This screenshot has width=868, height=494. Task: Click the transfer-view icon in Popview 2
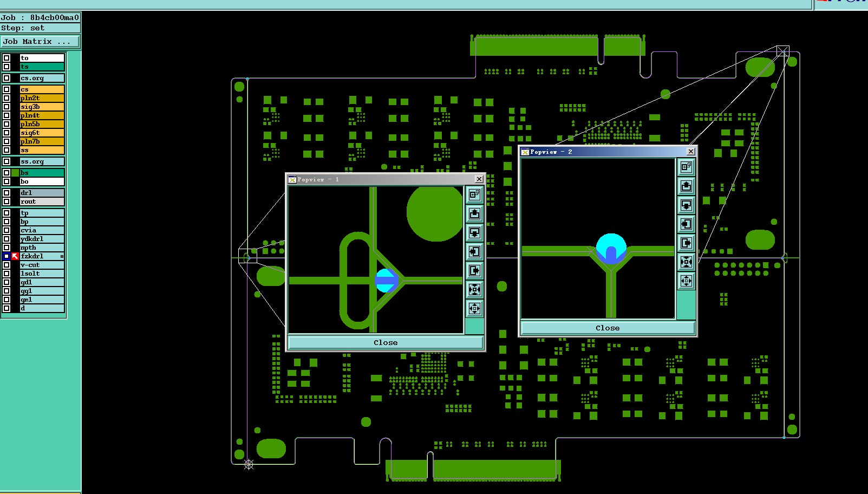[x=686, y=167]
